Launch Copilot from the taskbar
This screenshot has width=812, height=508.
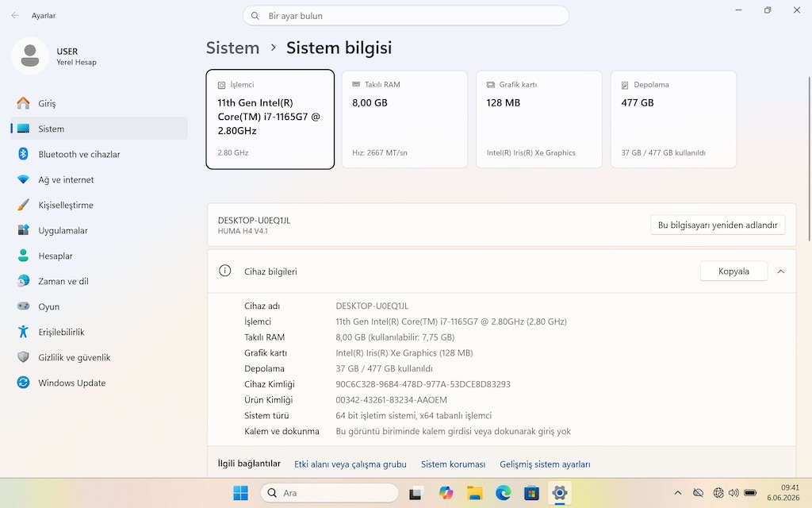point(446,493)
